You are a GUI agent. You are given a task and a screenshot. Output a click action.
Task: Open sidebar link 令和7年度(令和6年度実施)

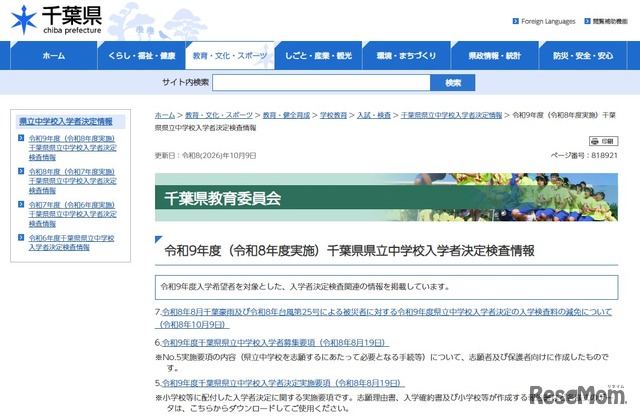click(x=72, y=214)
